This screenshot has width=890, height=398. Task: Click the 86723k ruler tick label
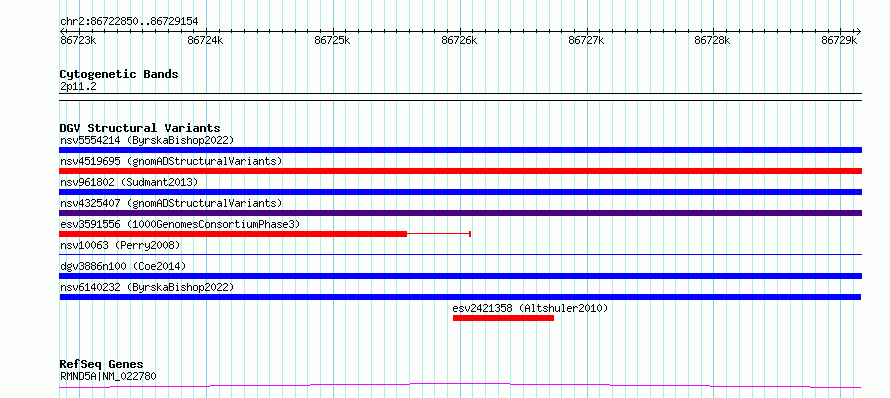pos(78,40)
